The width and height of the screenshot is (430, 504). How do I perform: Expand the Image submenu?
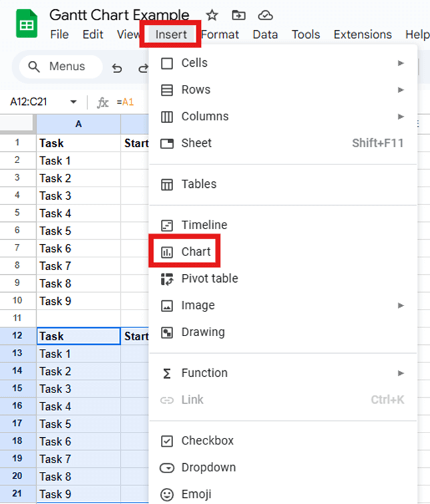coord(401,305)
